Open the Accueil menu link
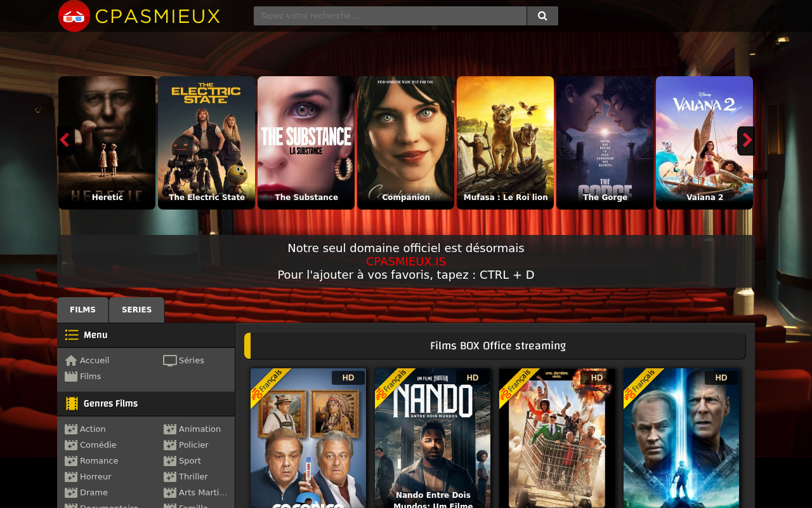Viewport: 812px width, 508px height. click(95, 361)
